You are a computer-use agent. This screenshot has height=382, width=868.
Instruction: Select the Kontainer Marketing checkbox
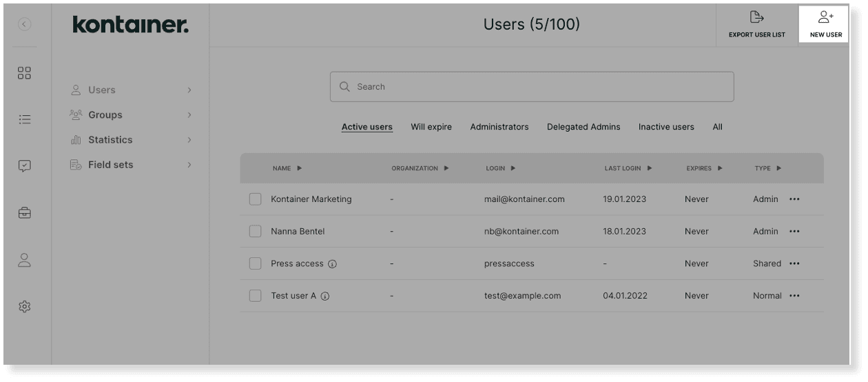(x=255, y=199)
